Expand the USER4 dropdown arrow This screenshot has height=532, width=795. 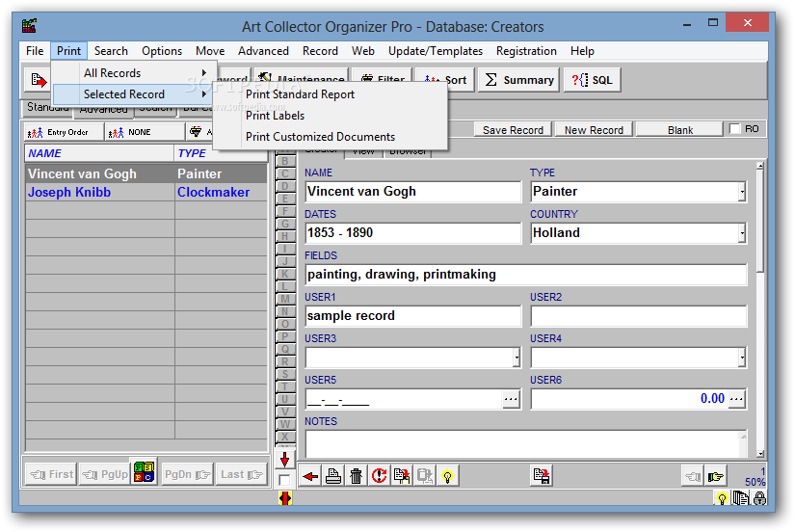coord(742,359)
